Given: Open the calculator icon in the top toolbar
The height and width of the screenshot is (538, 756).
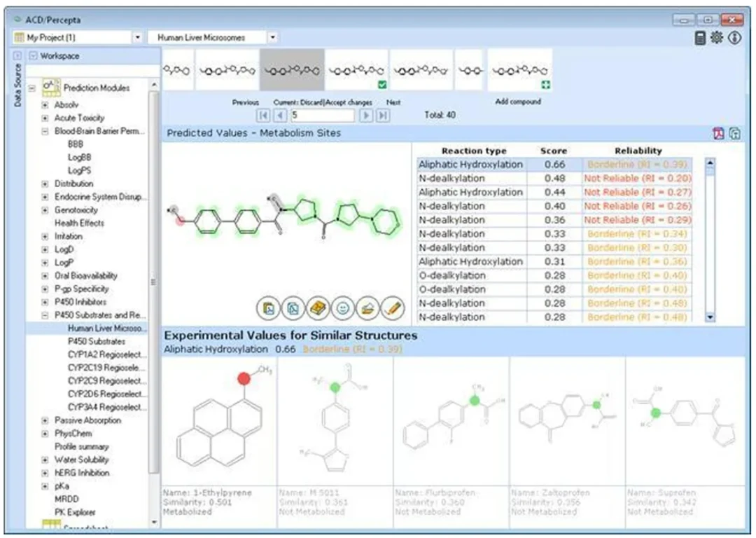Looking at the screenshot, I should pos(700,38).
